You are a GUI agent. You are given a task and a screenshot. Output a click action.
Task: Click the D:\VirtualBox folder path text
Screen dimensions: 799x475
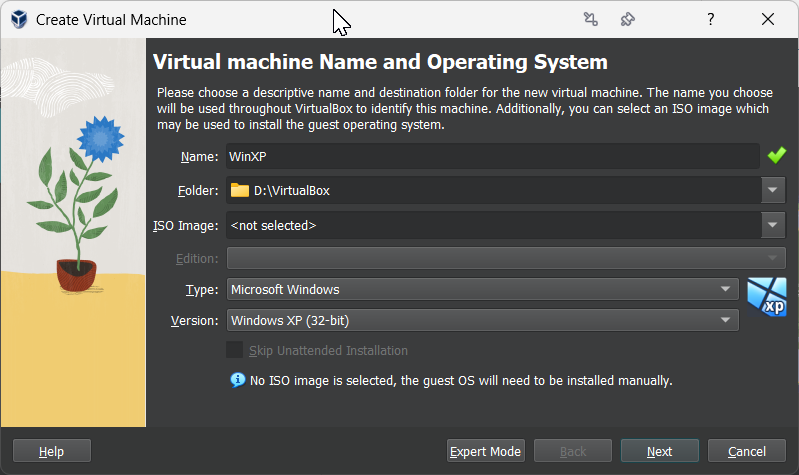pyautogui.click(x=291, y=191)
